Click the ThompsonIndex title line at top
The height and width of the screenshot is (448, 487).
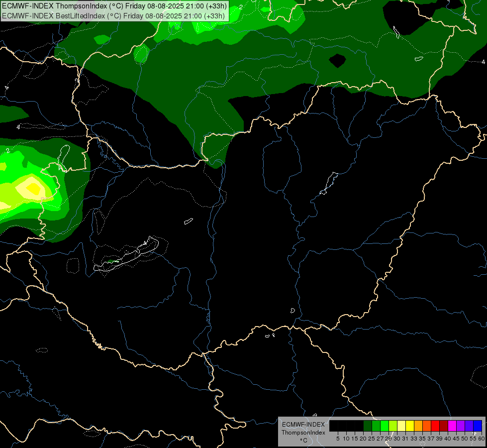click(114, 5)
